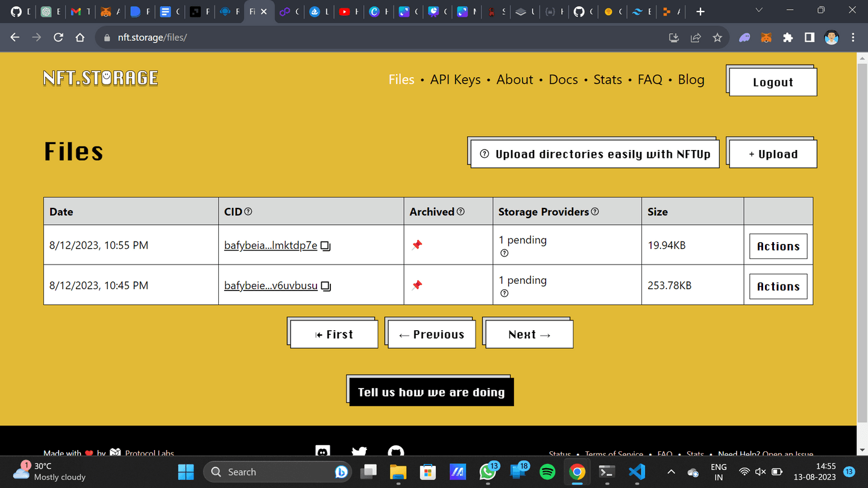Open Spotify from the taskbar
Viewport: 868px width, 488px height.
point(547,472)
